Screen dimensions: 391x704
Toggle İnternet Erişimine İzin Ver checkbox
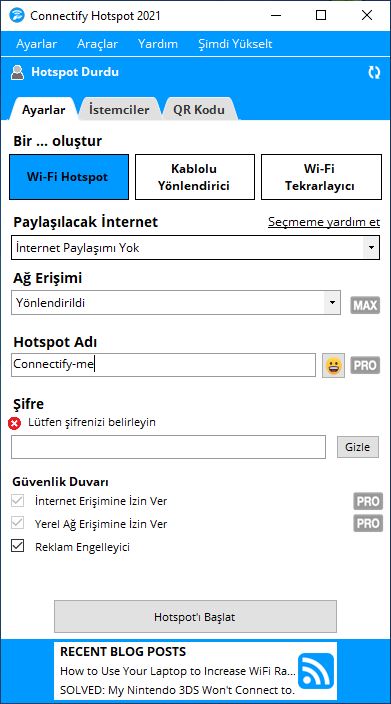18,500
